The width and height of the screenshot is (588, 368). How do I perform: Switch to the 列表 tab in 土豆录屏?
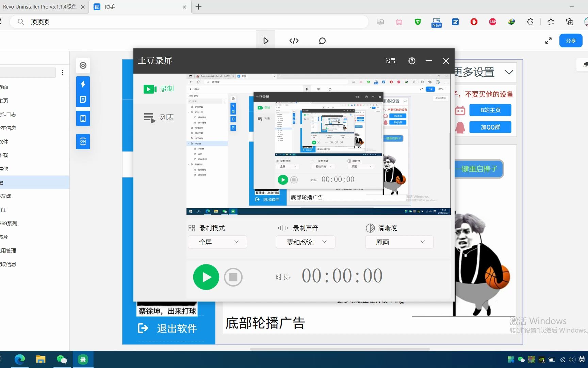[159, 118]
